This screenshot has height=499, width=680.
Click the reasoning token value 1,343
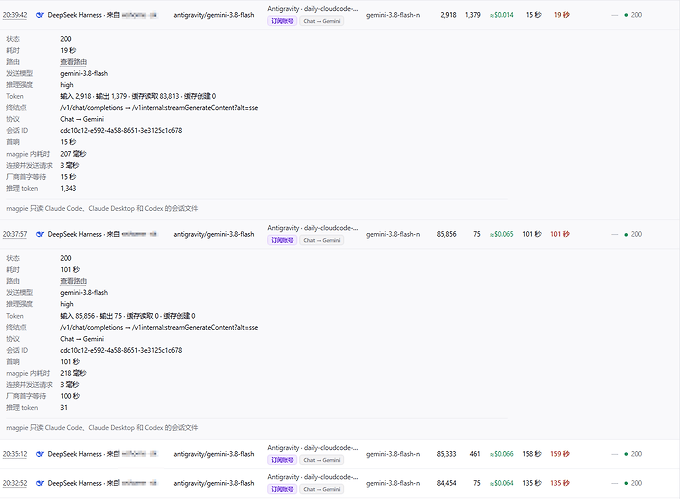coord(68,189)
